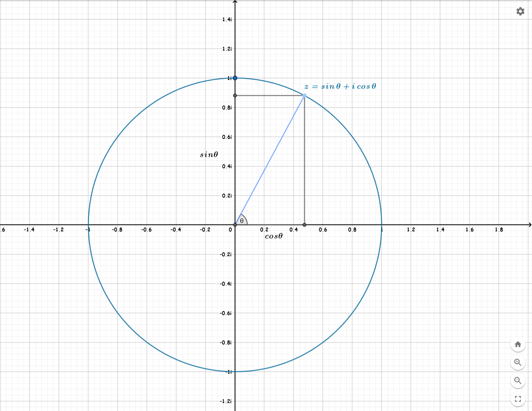
Task: Click the gray point on the real axis near 0.47
Action: [x=304, y=225]
